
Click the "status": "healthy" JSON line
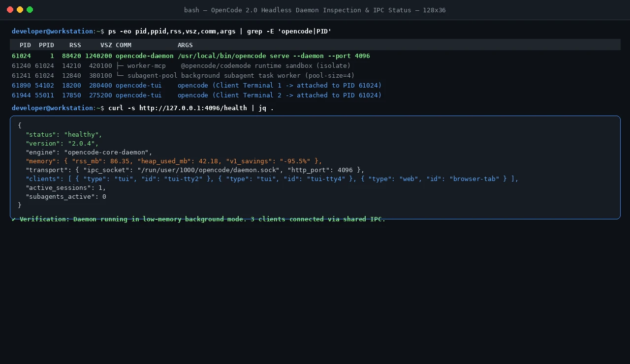tap(64, 135)
